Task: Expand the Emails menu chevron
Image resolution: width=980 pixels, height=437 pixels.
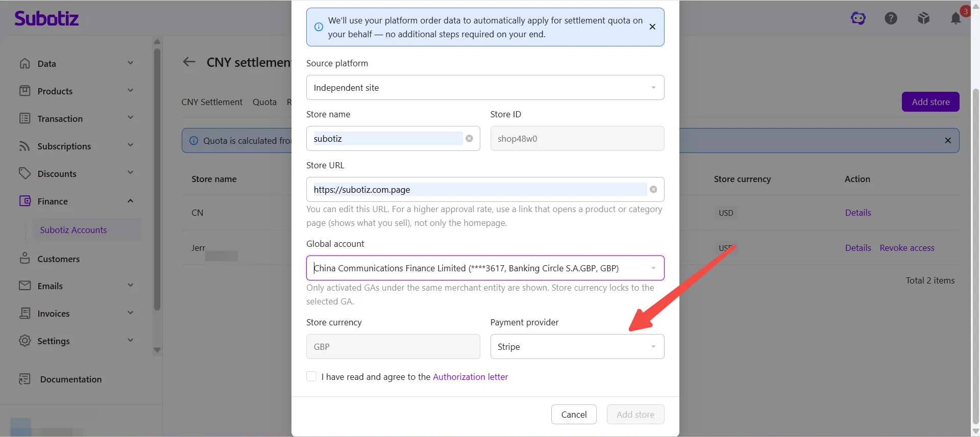Action: [130, 286]
